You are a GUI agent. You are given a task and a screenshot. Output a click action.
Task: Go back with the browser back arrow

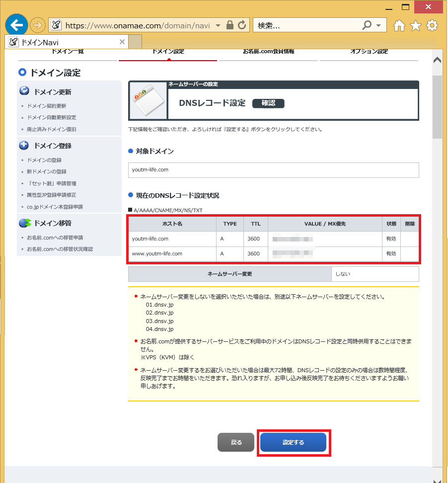[x=16, y=25]
